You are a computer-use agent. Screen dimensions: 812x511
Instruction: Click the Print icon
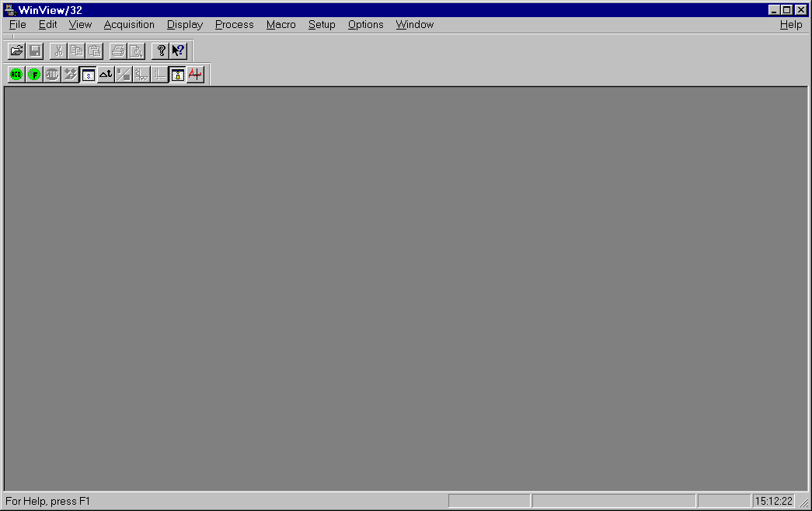coord(118,51)
